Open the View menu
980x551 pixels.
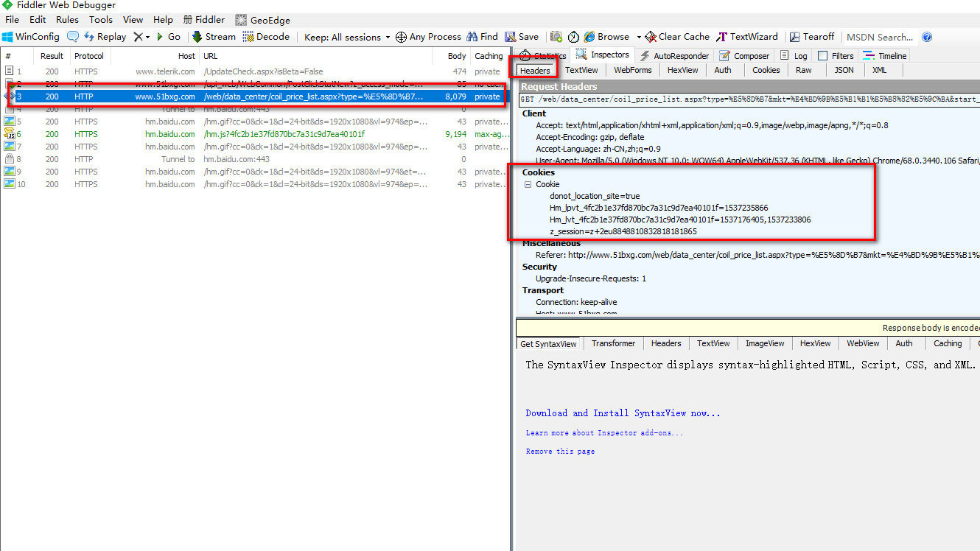click(x=133, y=20)
